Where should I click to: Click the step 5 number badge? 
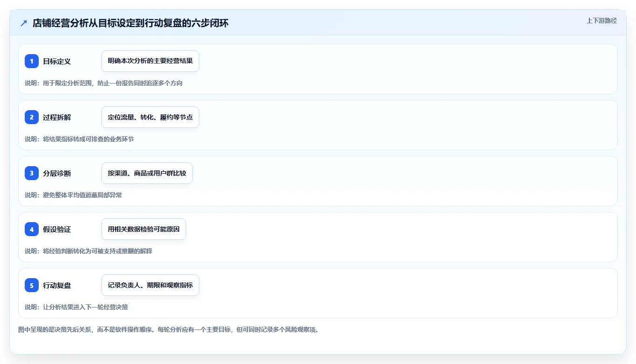point(32,285)
